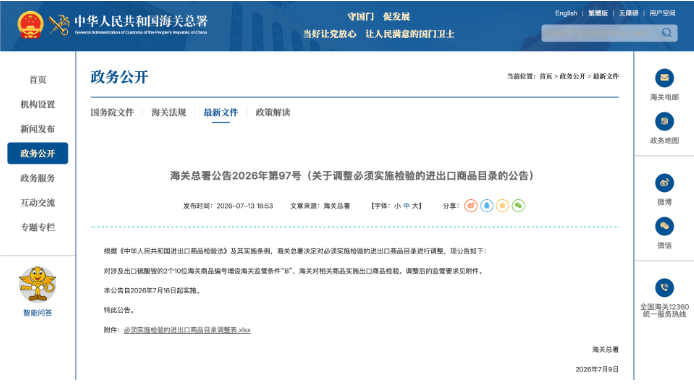The image size is (694, 389).
Task: Click 文章来源: 海关总署 text
Action: tap(320, 206)
